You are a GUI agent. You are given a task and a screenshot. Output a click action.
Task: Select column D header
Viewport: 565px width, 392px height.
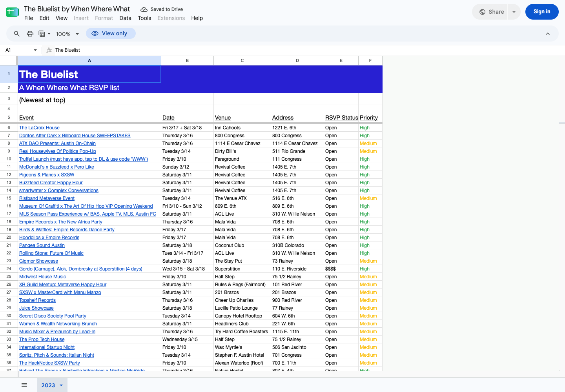click(x=297, y=60)
